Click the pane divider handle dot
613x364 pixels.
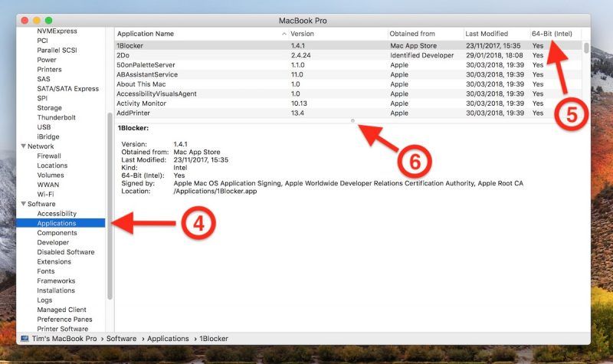[x=352, y=120]
